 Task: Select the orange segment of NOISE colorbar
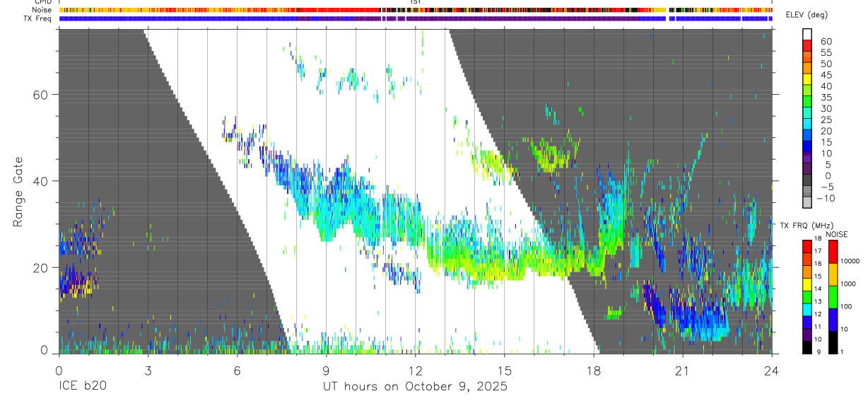point(833,273)
